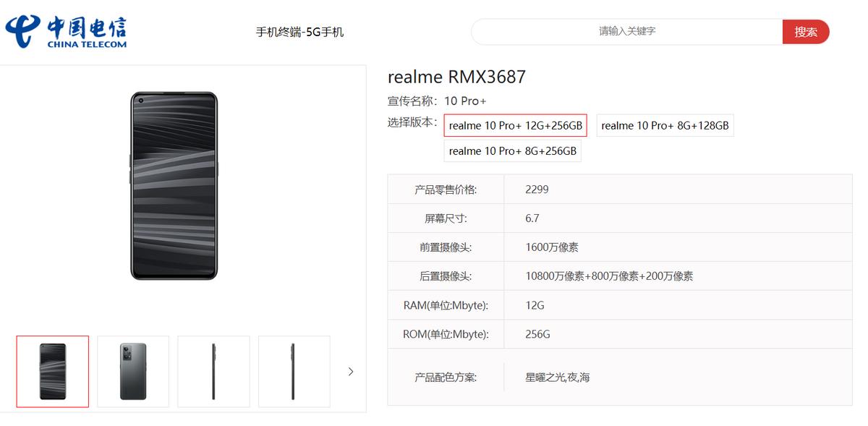Viewport: 868px width, 426px height.
Task: Click the 产品配色方案 label
Action: 446,377
